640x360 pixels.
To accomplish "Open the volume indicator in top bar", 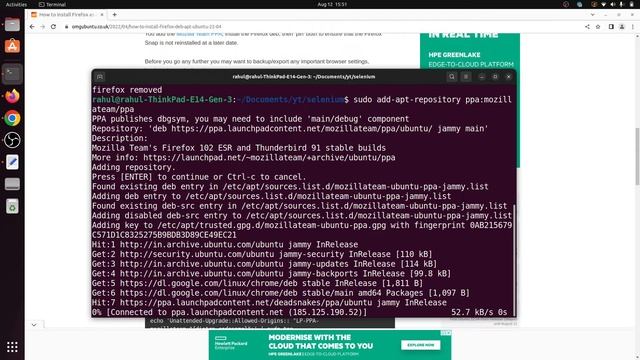I will pos(613,4).
